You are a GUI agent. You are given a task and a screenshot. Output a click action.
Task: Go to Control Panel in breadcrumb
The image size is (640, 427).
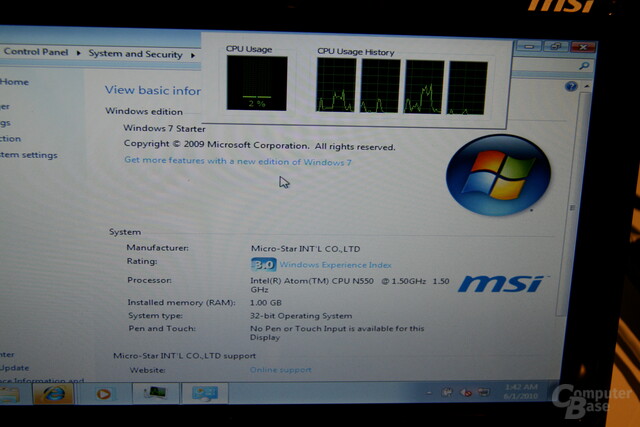pyautogui.click(x=36, y=52)
